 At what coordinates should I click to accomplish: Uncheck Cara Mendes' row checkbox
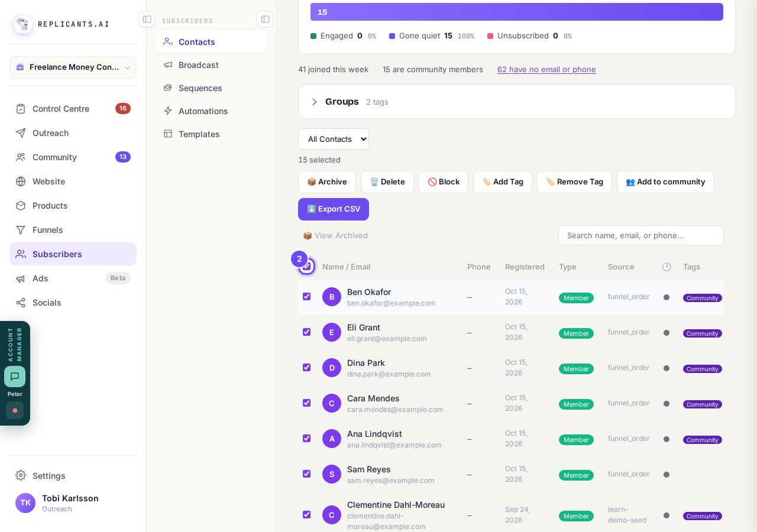[306, 403]
